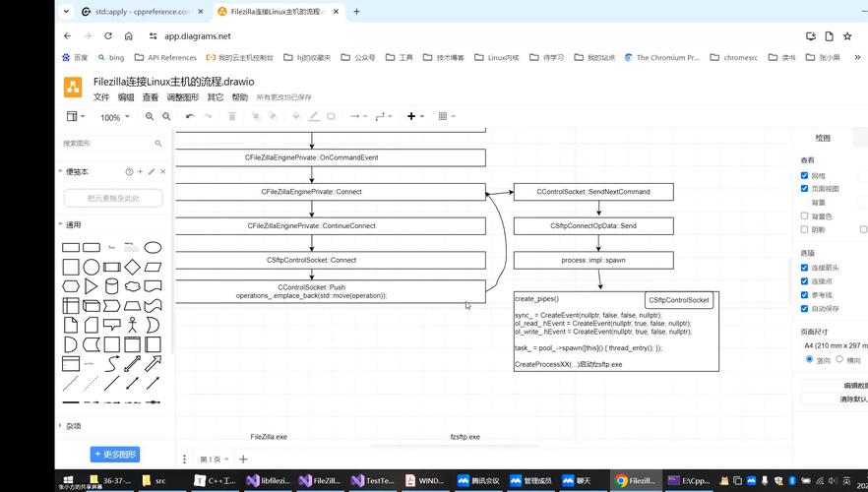Select the triangle shape in the General palette
Screen dimensions: 868x492
coord(92,286)
